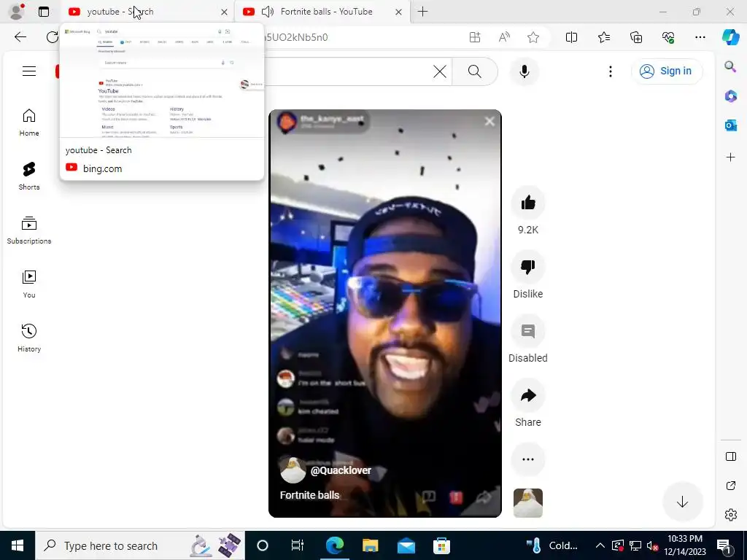The height and width of the screenshot is (560, 747).
Task: Refresh the current page
Action: [52, 37]
